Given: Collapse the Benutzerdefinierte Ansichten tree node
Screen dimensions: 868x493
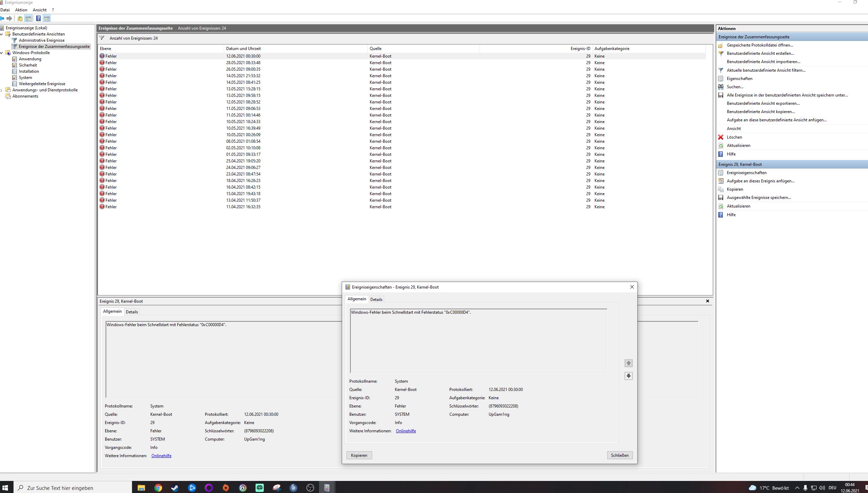Looking at the screenshot, I should (2, 34).
